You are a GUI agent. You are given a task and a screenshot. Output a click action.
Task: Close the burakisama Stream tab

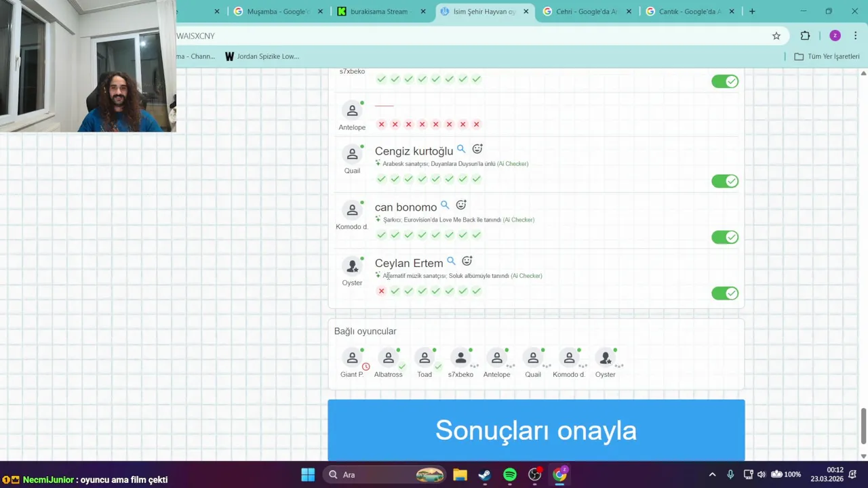(x=423, y=12)
